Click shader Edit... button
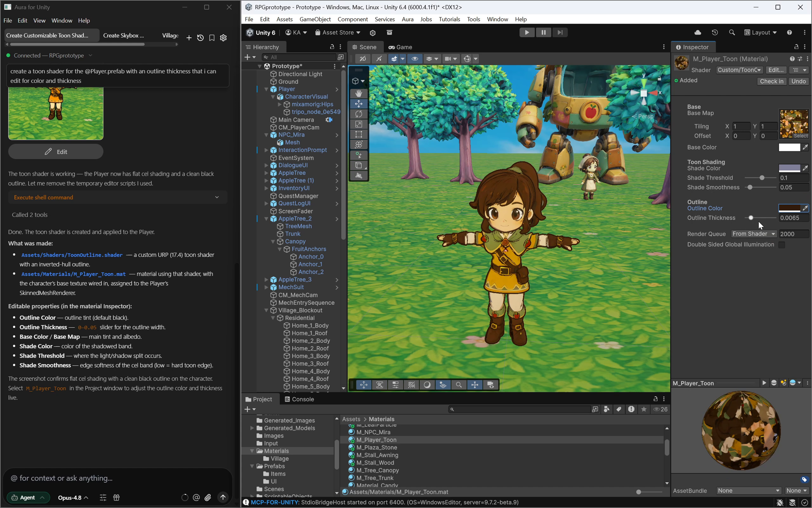 click(x=776, y=70)
